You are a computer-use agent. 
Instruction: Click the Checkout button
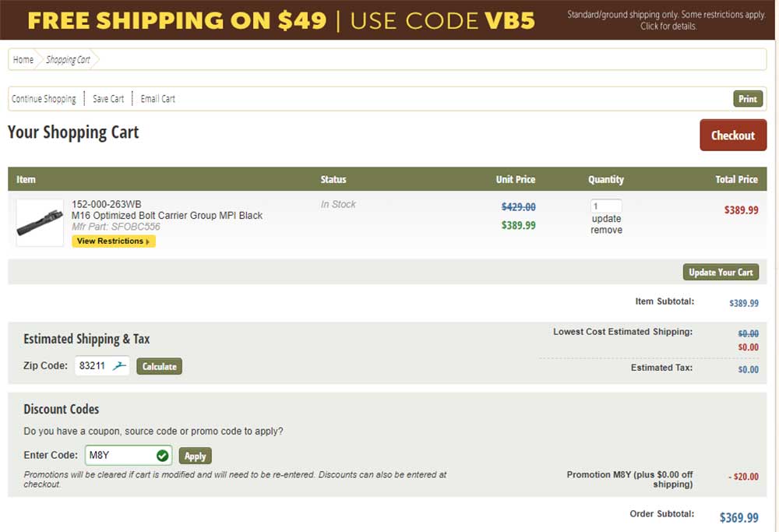pyautogui.click(x=733, y=135)
